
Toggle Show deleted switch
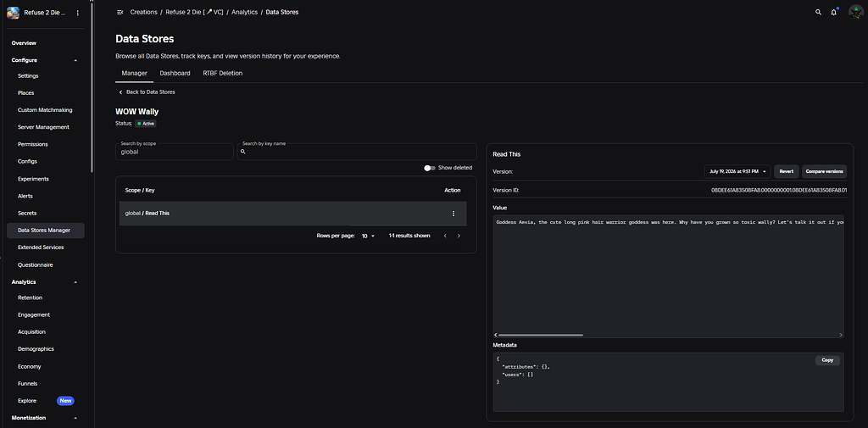coord(430,168)
